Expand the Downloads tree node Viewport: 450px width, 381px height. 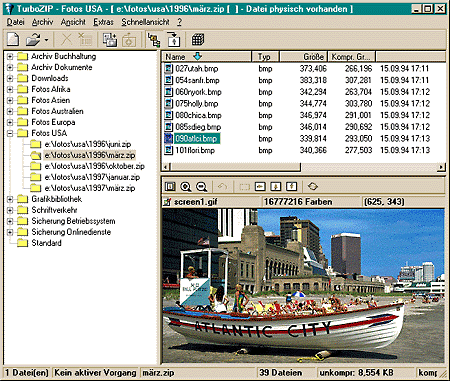coord(10,79)
